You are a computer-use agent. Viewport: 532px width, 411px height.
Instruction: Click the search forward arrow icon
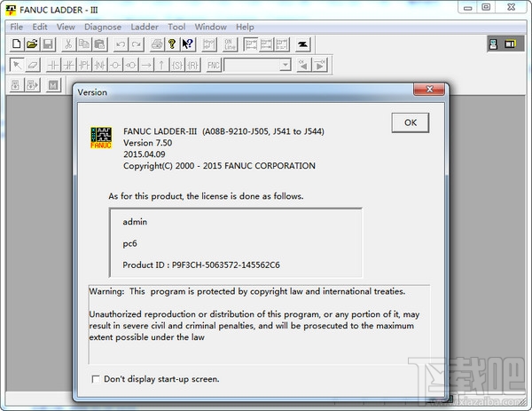(320, 65)
